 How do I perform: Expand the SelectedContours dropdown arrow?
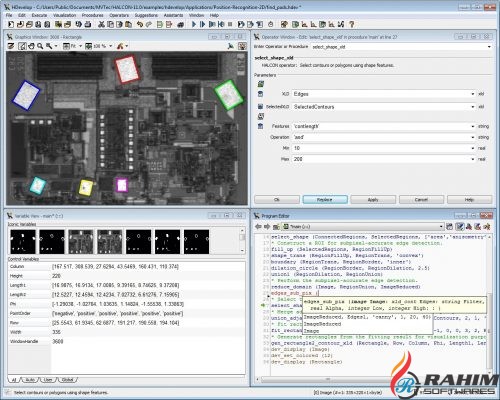pyautogui.click(x=473, y=107)
